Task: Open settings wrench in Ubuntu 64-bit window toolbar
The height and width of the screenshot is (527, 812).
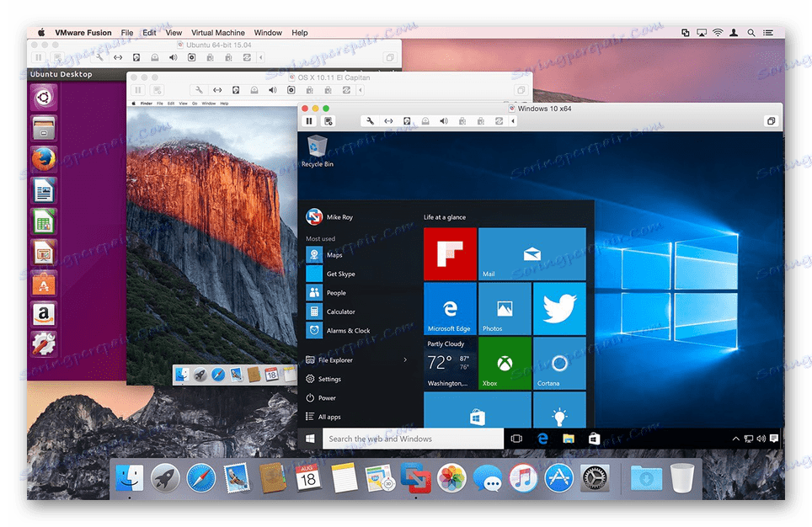Action: tap(99, 57)
